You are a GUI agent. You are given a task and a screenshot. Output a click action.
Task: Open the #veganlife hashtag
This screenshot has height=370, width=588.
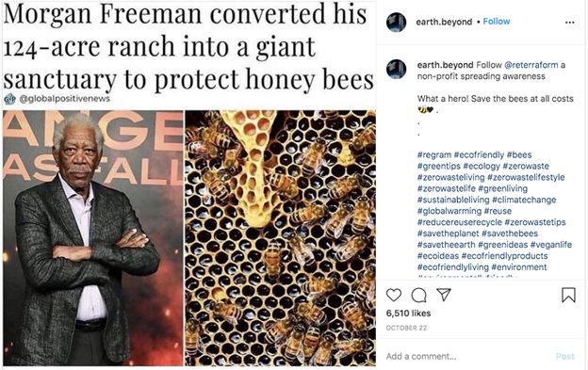click(x=551, y=245)
